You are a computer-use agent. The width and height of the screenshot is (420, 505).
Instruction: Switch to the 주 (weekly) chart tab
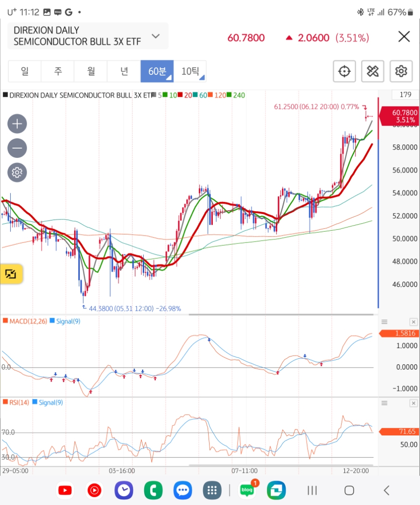tap(58, 71)
